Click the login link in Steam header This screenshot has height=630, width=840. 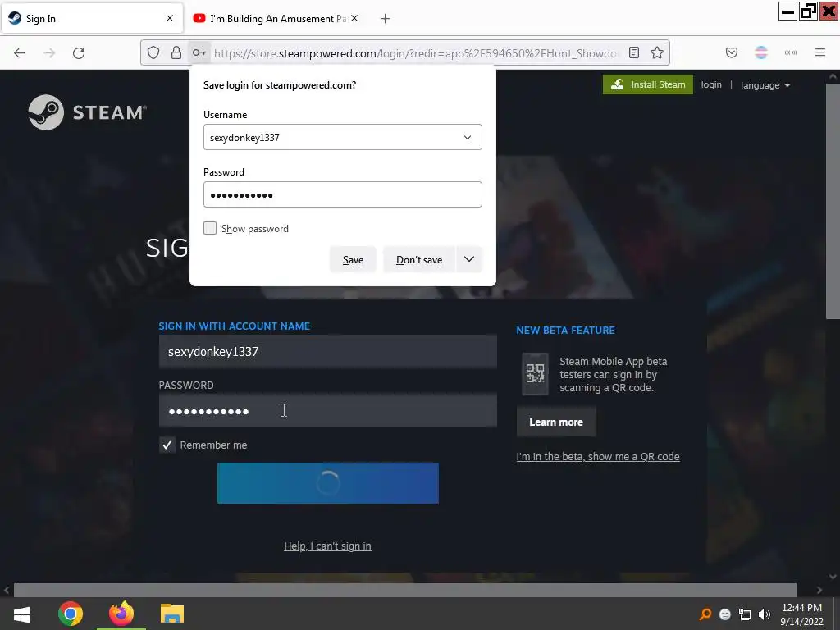click(711, 84)
